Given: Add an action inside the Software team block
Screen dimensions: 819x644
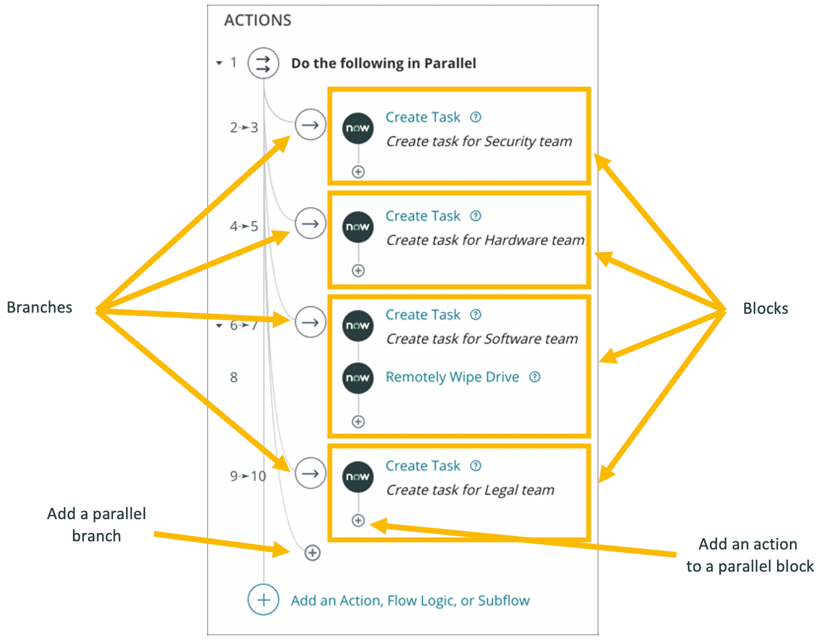Looking at the screenshot, I should [x=358, y=422].
